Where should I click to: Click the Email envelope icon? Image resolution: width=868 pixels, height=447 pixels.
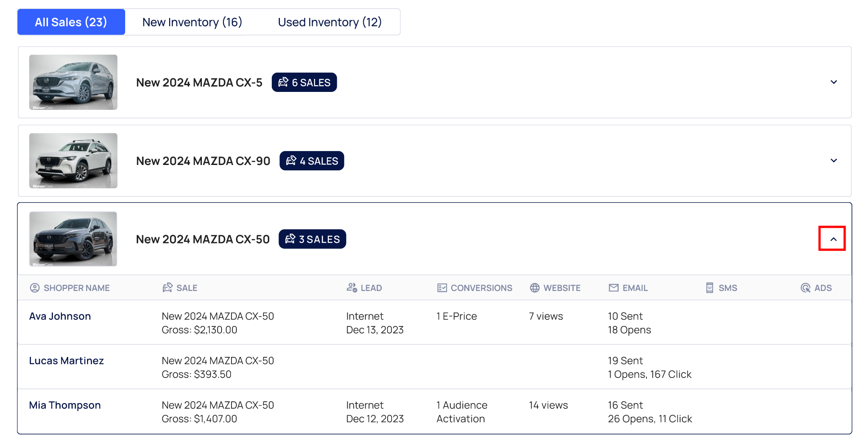(x=613, y=288)
